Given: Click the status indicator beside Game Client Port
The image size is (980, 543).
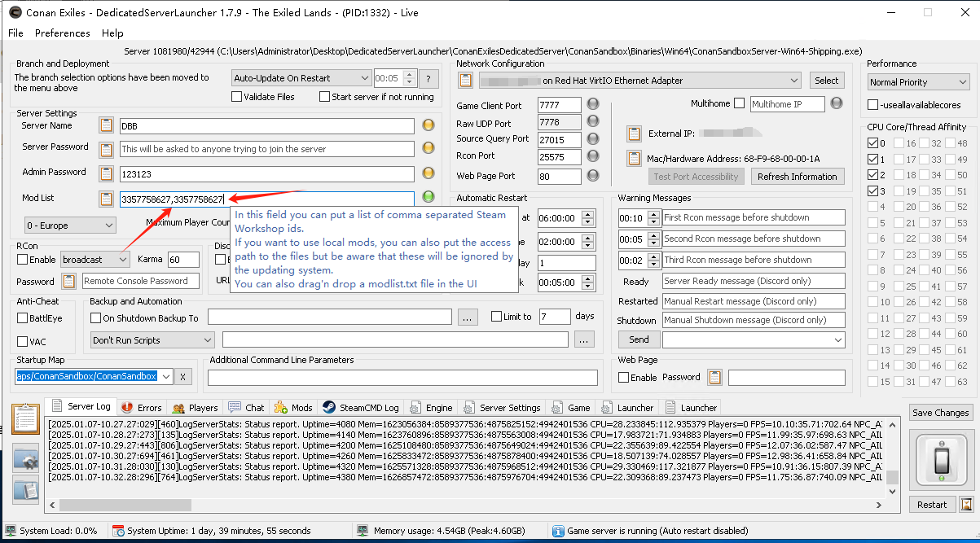Looking at the screenshot, I should pos(593,104).
